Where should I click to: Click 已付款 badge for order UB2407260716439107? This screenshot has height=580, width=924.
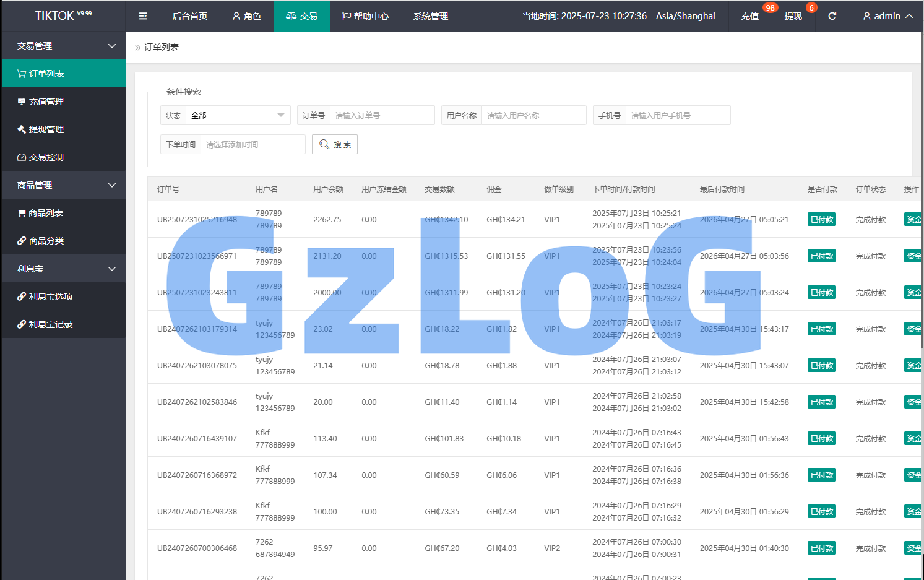pyautogui.click(x=822, y=438)
